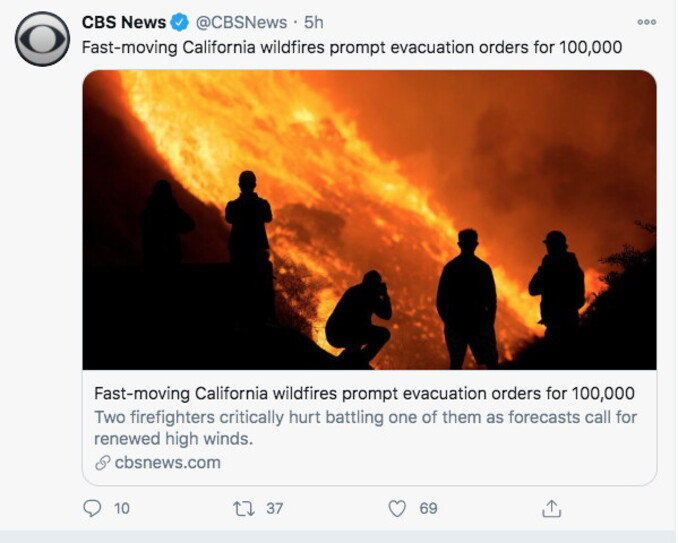Image resolution: width=678 pixels, height=543 pixels.
Task: Open the wildfire photo in the card
Action: tap(369, 219)
